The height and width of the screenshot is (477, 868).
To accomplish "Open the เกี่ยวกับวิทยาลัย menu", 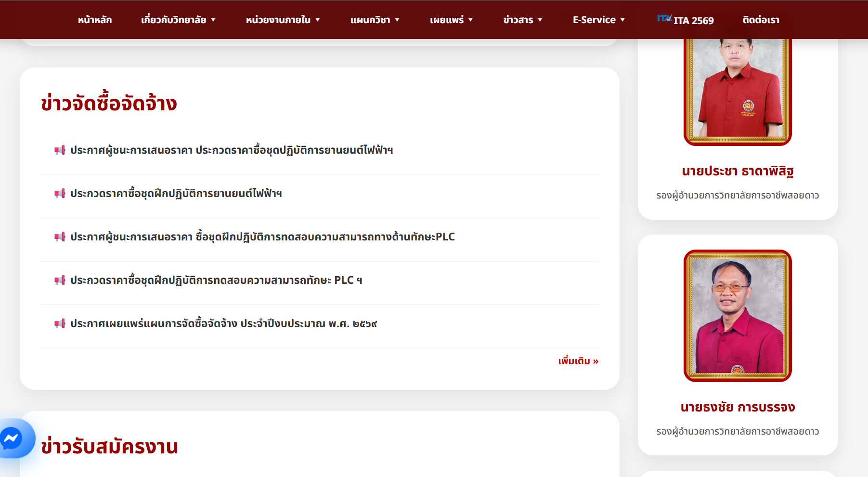I will click(174, 20).
